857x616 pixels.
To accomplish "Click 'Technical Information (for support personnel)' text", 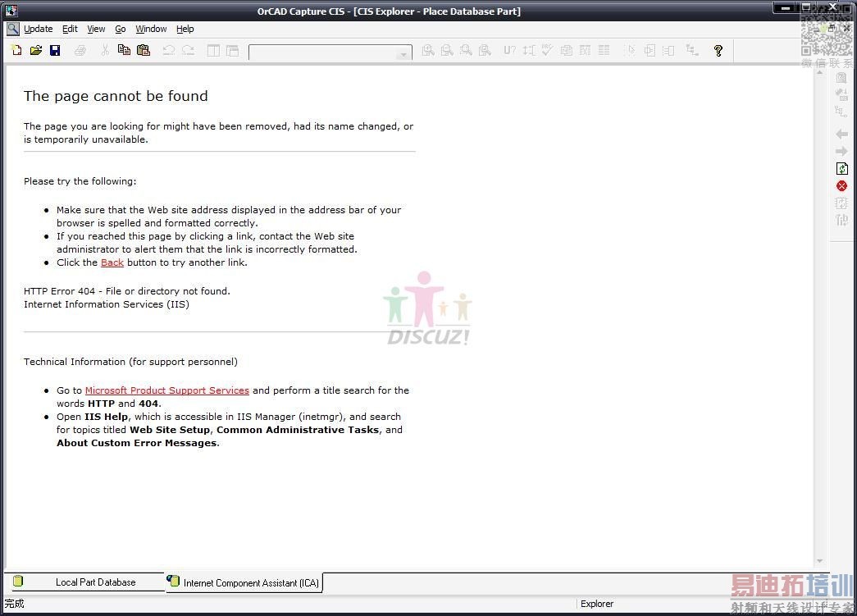I will [x=130, y=362].
